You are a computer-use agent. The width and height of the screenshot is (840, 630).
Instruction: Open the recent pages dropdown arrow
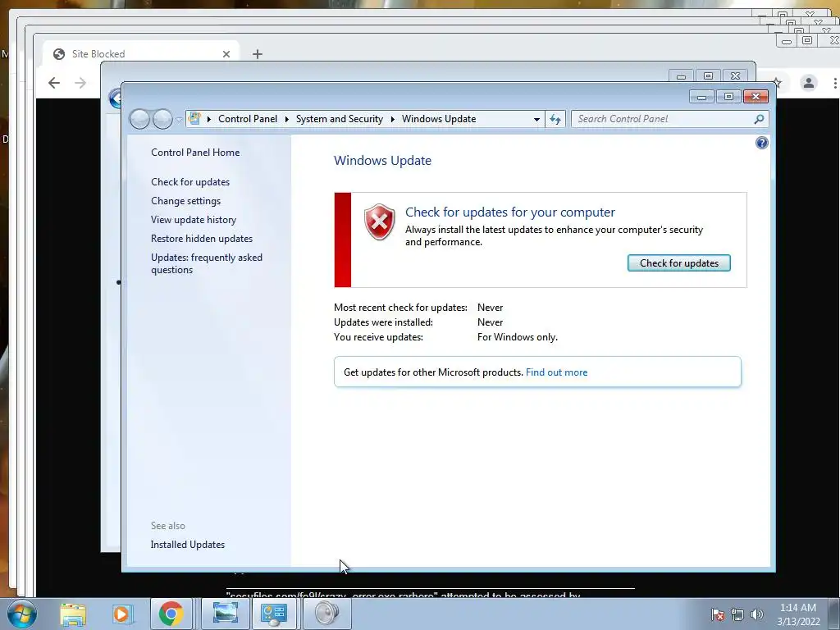[x=179, y=120]
